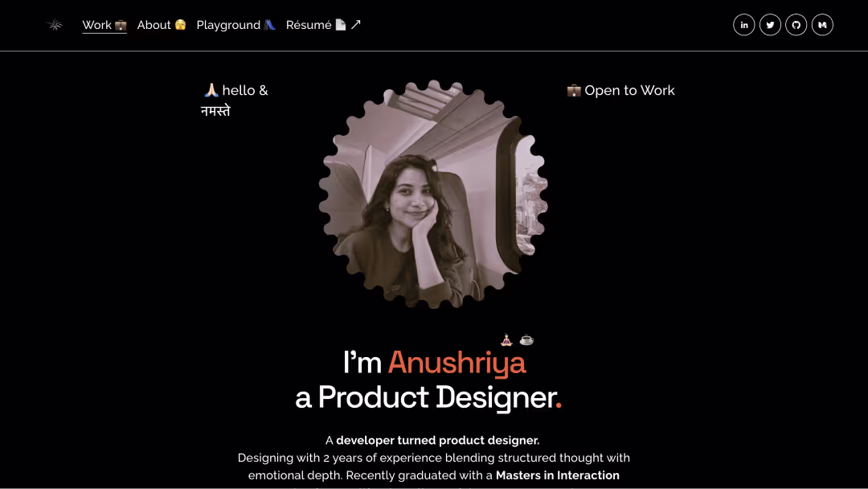Screen dimensions: 868x489
Task: Click the orange Anushriya name
Action: [x=457, y=363]
